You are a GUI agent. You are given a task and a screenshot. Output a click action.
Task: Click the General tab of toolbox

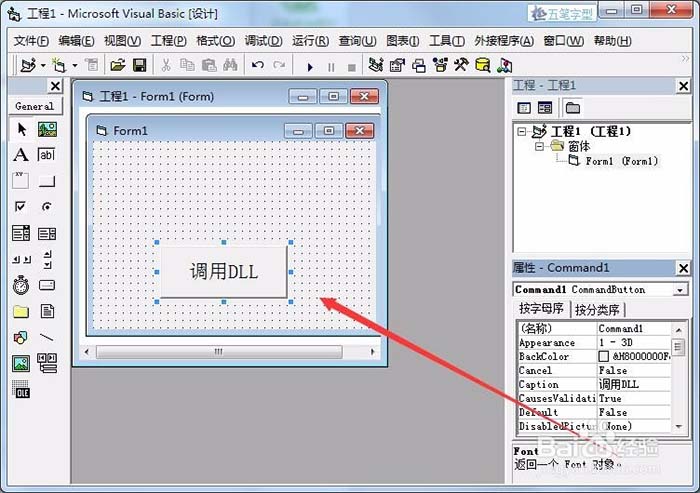coord(34,106)
